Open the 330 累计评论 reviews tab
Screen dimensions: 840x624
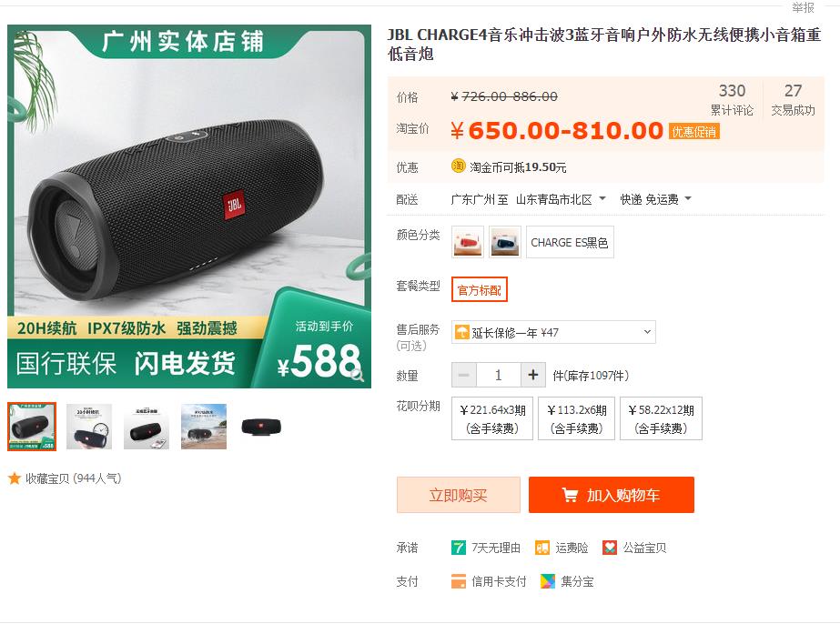tap(732, 100)
